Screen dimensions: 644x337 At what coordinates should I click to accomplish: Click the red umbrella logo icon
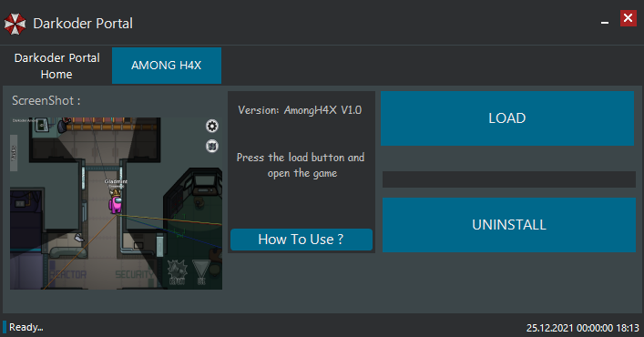click(15, 24)
